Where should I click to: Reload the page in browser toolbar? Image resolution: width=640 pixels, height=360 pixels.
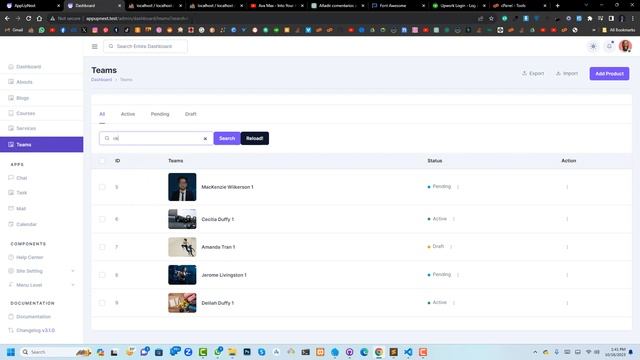click(28, 18)
